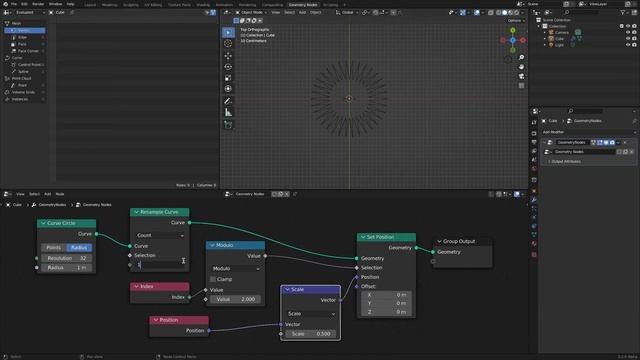The image size is (640, 360).
Task: Open the Global orientation dropdown
Action: pyautogui.click(x=347, y=13)
